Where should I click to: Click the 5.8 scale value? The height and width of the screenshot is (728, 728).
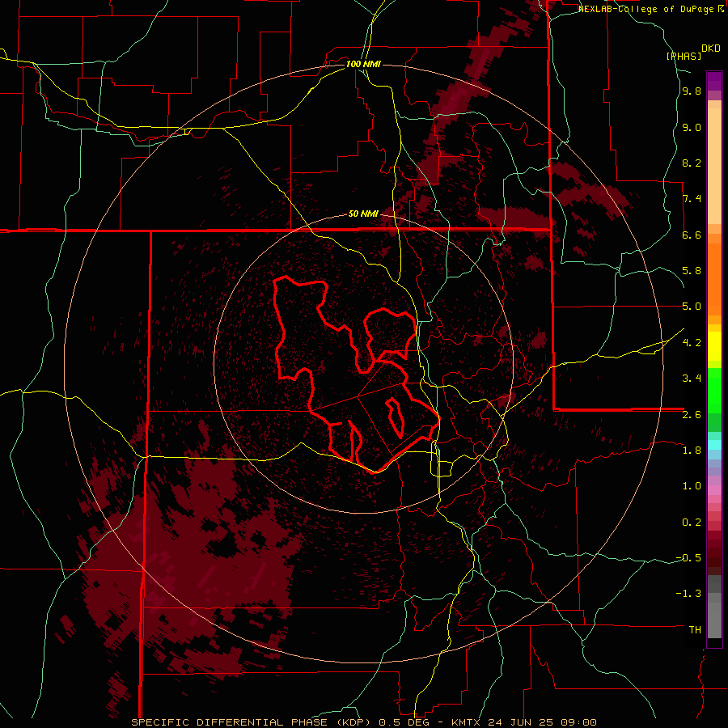click(692, 271)
